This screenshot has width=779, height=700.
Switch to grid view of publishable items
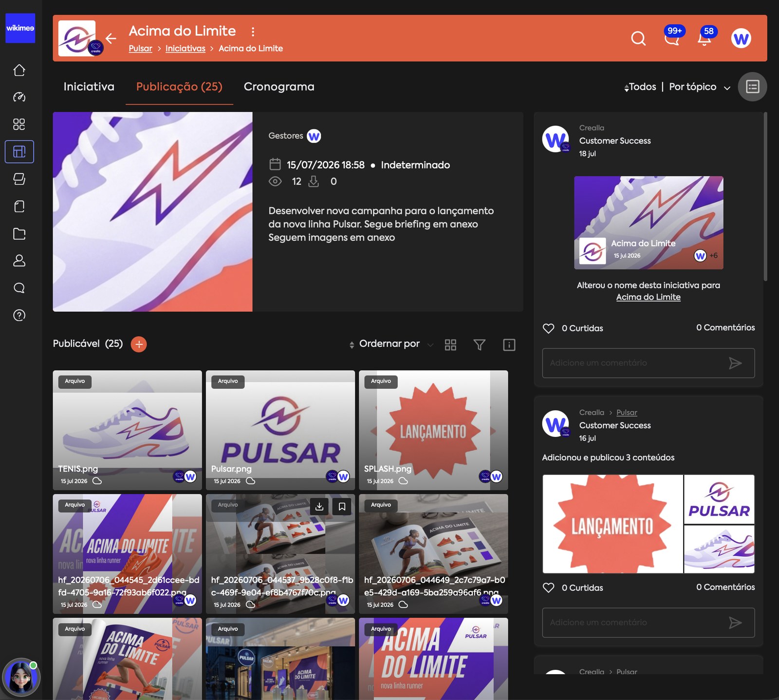pos(450,344)
